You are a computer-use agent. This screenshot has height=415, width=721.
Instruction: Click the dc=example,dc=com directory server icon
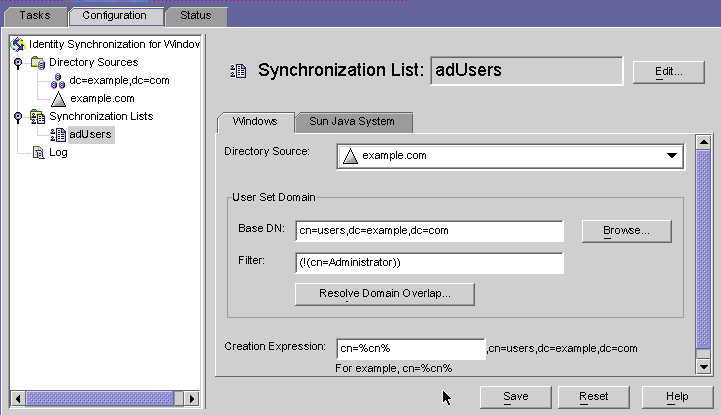click(x=58, y=81)
